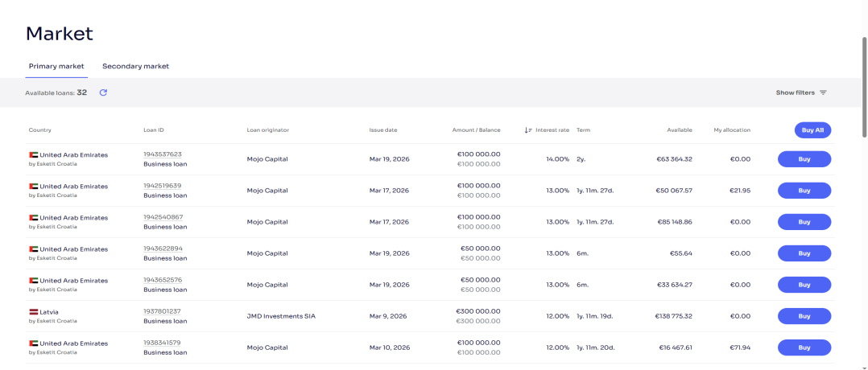Open loan ID 1938341579 link
Image resolution: width=868 pixels, height=370 pixels.
162,343
